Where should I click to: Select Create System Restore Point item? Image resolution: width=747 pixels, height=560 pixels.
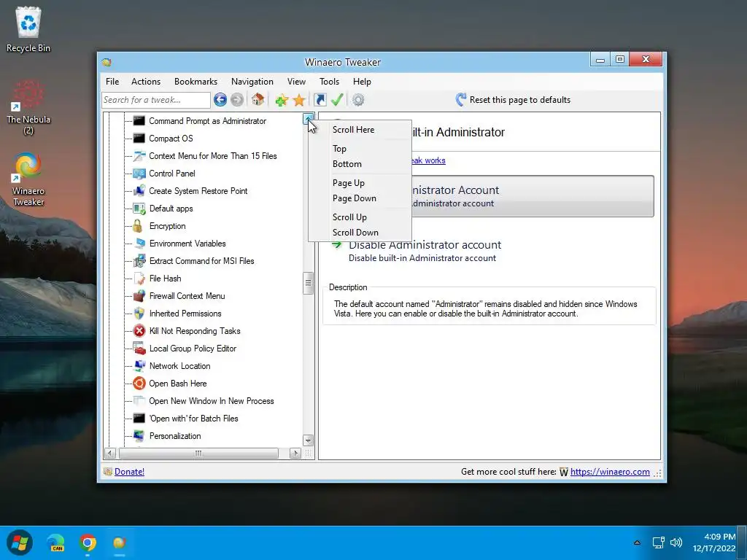click(198, 191)
